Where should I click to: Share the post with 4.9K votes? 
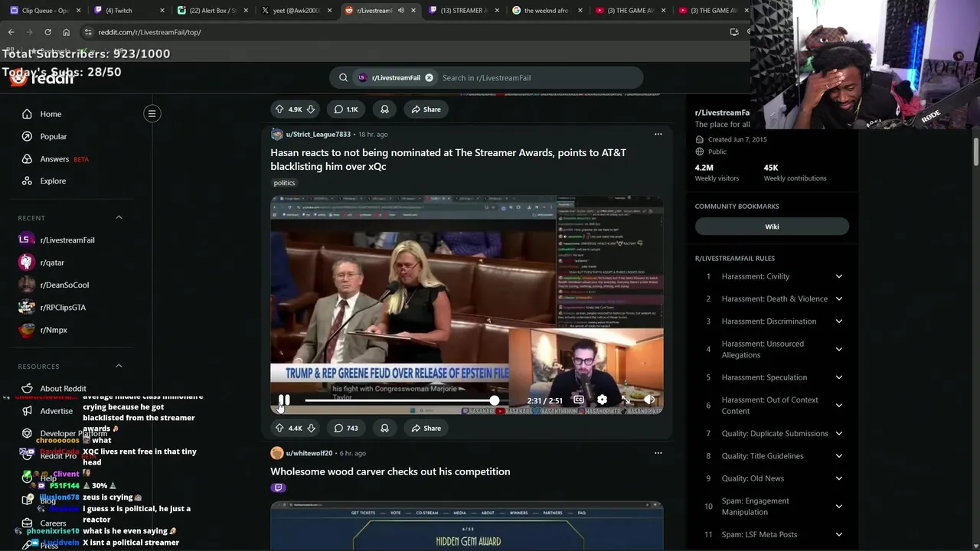click(426, 109)
